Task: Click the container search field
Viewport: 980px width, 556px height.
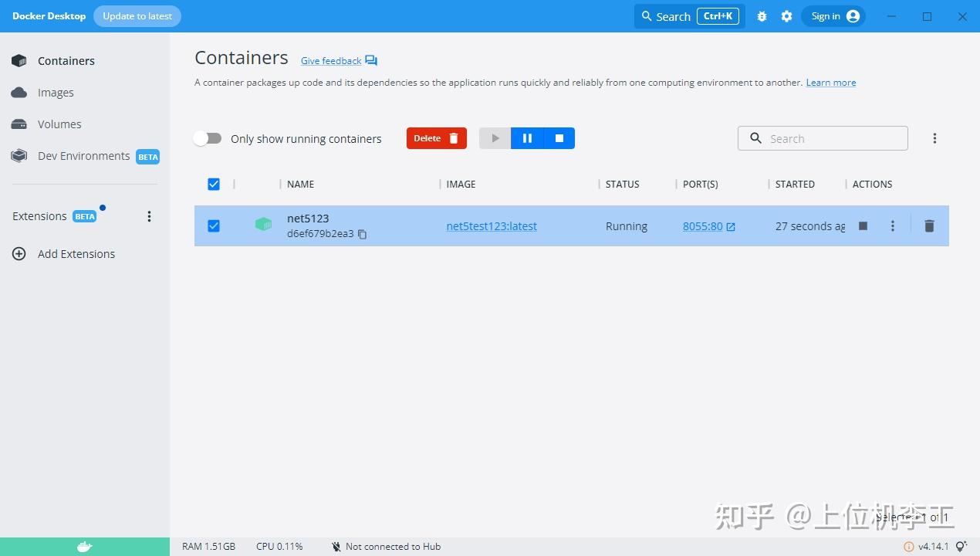Action: point(823,138)
